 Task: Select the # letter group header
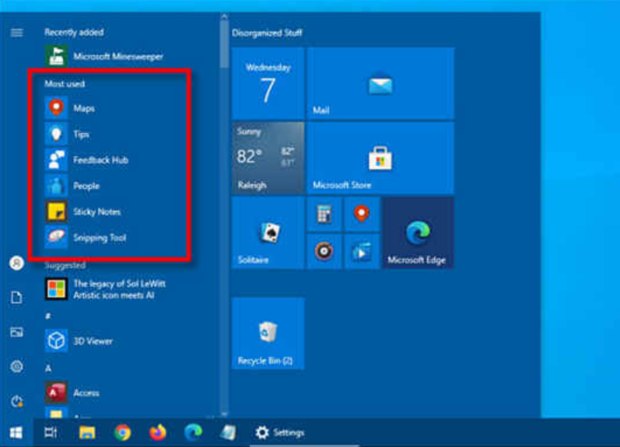pos(48,316)
